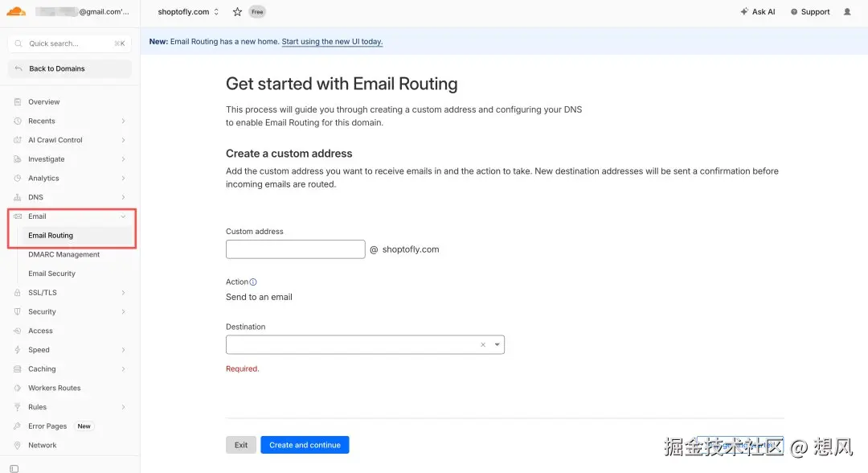Open the Access page
Screen dimensions: 868x473
click(40, 331)
